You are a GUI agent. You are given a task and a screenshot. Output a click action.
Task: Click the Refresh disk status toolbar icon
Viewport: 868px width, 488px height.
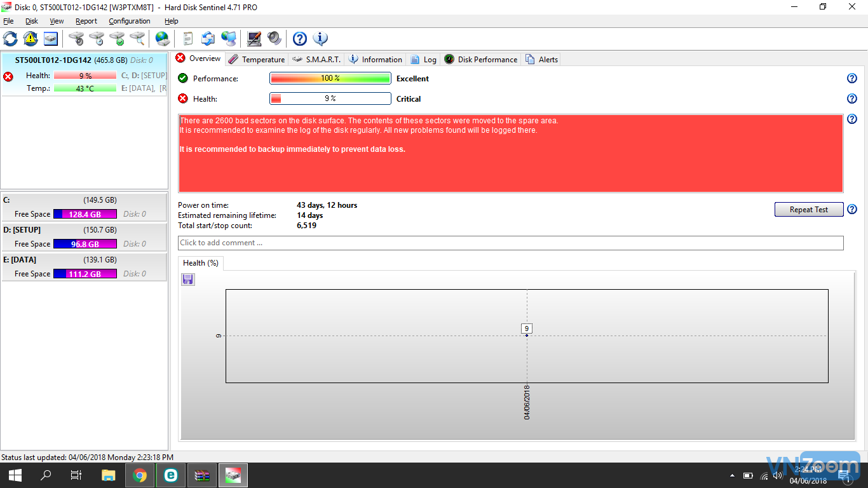[11, 39]
